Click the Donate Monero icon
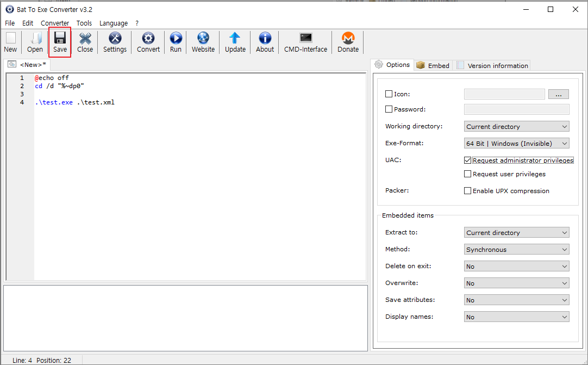The image size is (588, 365). coord(348,38)
